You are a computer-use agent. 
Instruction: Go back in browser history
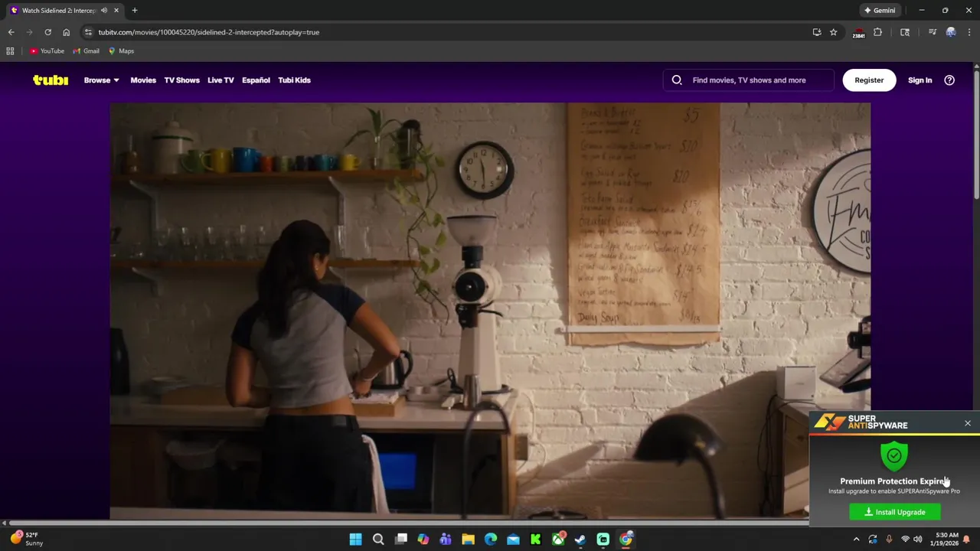pos(11,32)
